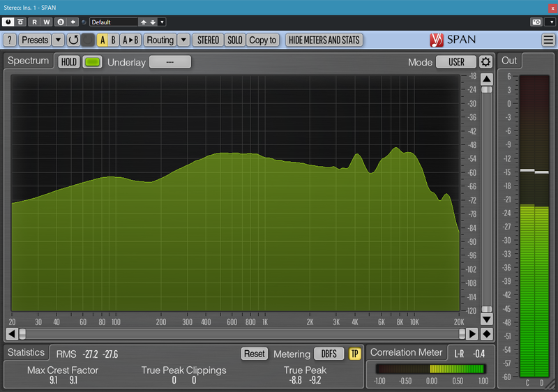Viewport: 558px width, 392px height.
Task: Toggle the green spectrum display switch
Action: click(93, 62)
